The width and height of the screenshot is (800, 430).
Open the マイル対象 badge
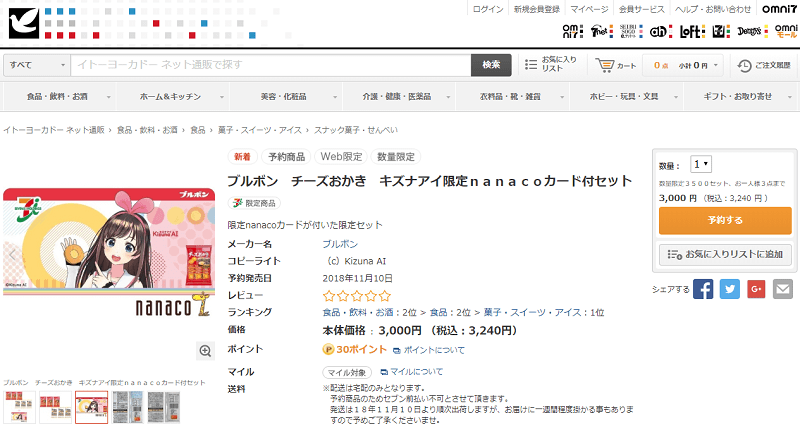click(x=347, y=372)
